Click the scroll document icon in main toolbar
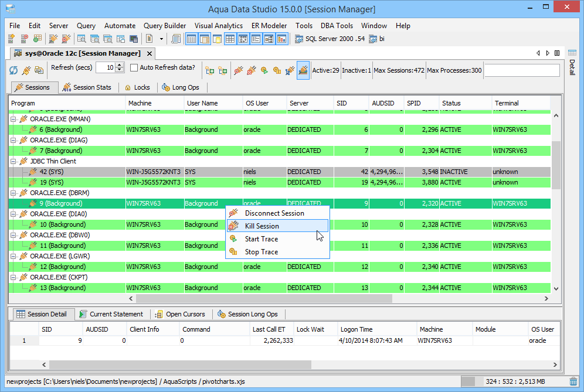584x392 pixels. [x=176, y=38]
